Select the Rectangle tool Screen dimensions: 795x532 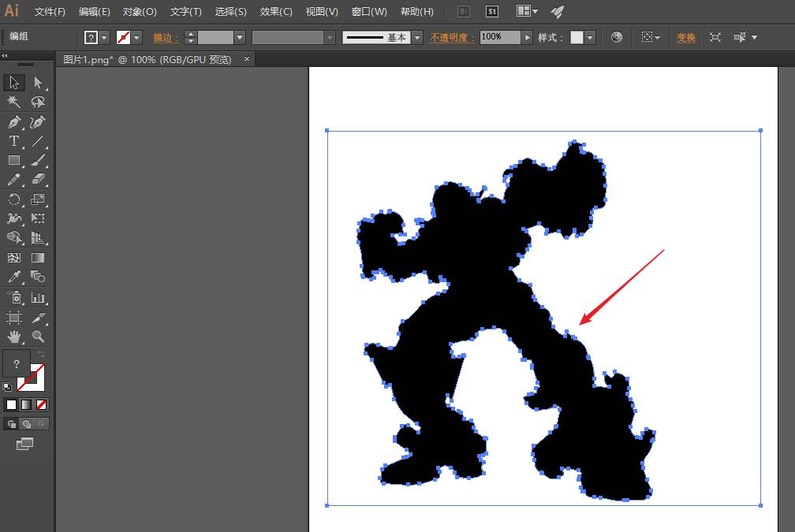14,160
